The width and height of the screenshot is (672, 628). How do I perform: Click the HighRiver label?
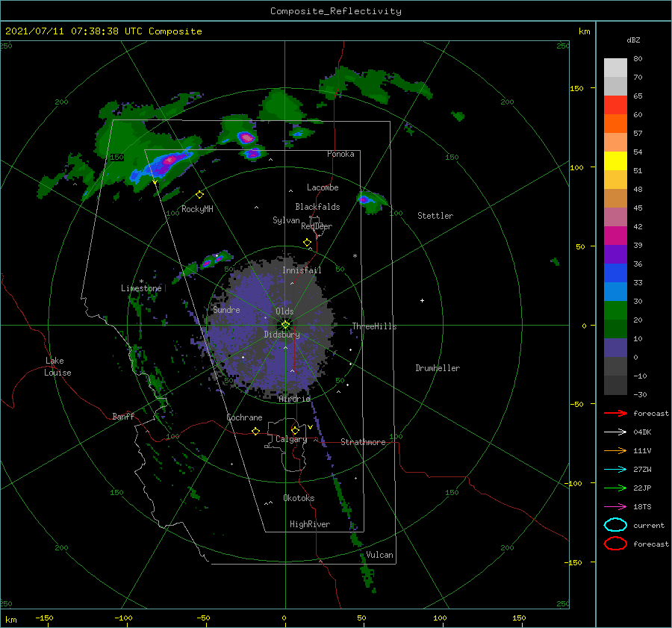click(x=310, y=524)
